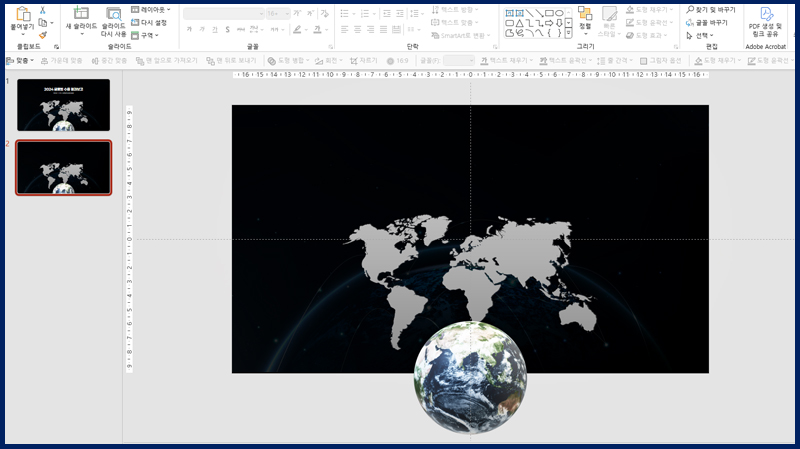Expand the Layout (레이아웃) dropdown
The width and height of the screenshot is (800, 449).
[x=151, y=10]
